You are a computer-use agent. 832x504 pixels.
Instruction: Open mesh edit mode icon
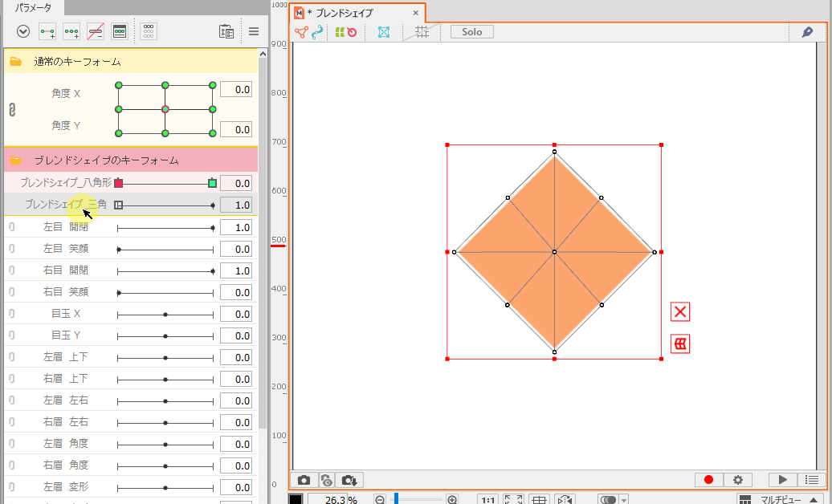[x=382, y=32]
